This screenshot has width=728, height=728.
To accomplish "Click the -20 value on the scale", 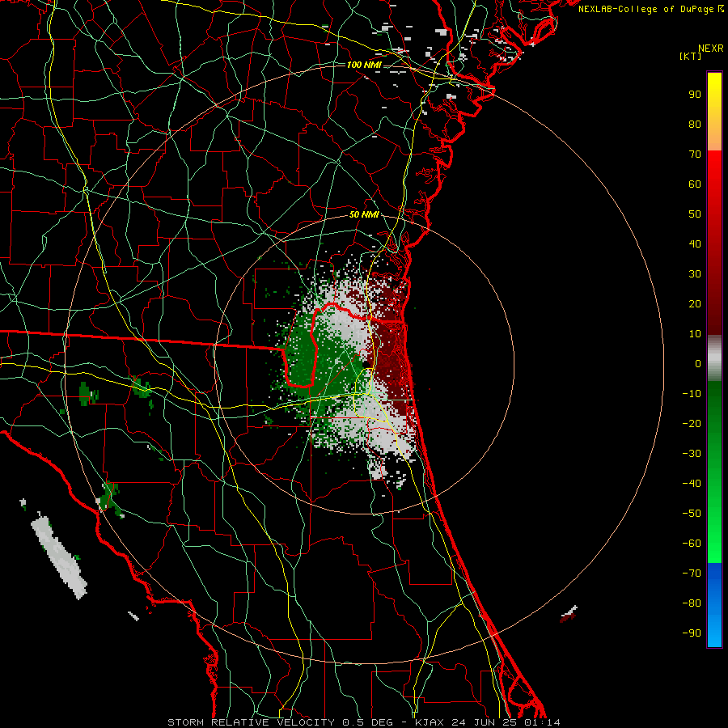I will click(x=692, y=423).
